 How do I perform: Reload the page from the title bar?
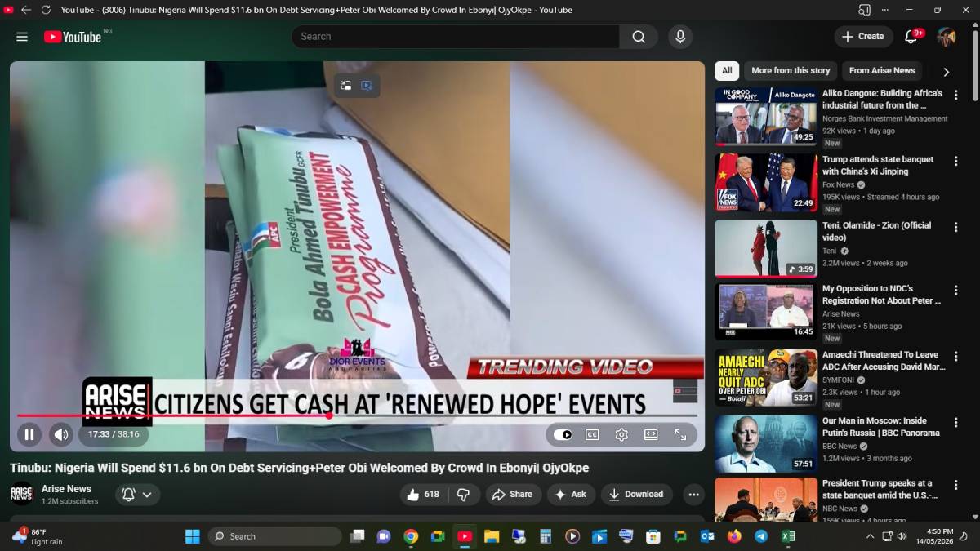46,10
